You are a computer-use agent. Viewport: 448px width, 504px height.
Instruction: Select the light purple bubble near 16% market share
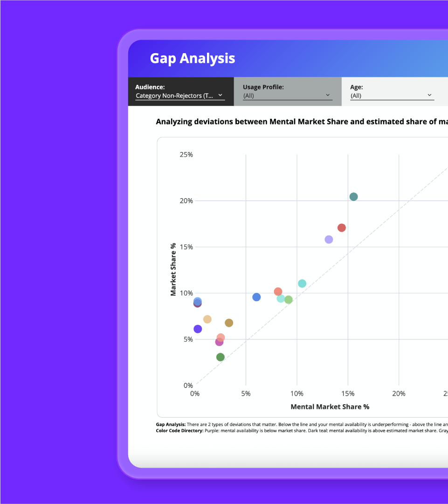tap(329, 239)
